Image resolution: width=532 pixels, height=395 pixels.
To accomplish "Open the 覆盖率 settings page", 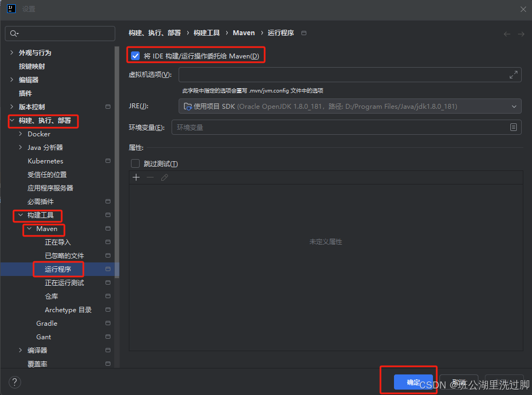I will [37, 364].
